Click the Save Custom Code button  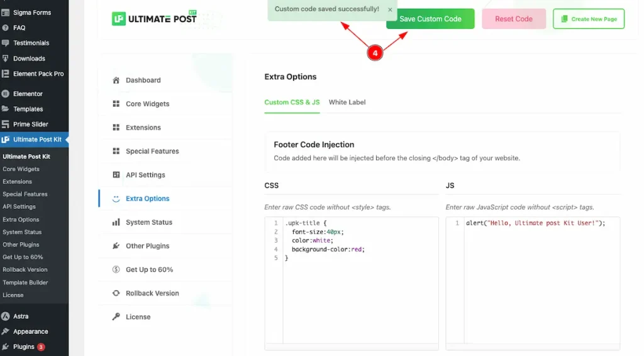pyautogui.click(x=430, y=19)
